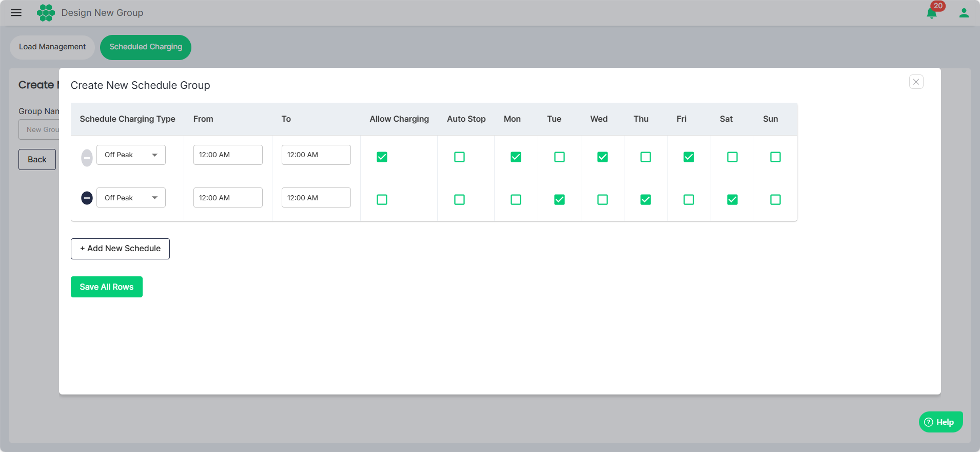This screenshot has width=980, height=452.
Task: Click the first row From time field
Action: (228, 155)
